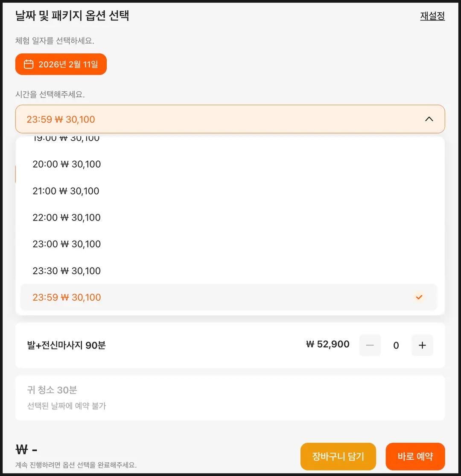This screenshot has height=476, width=461.
Task: Click the disabled 귀 청소 30분 option
Action: pos(230,398)
